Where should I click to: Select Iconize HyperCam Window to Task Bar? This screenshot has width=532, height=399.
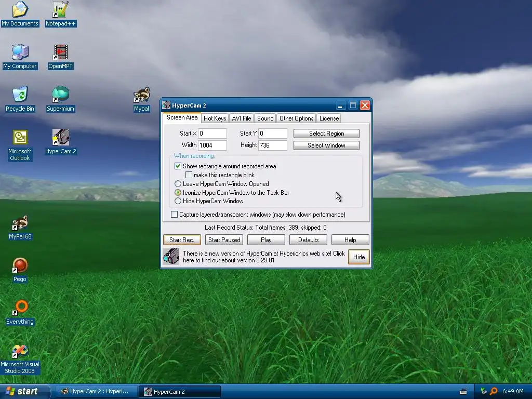(178, 192)
